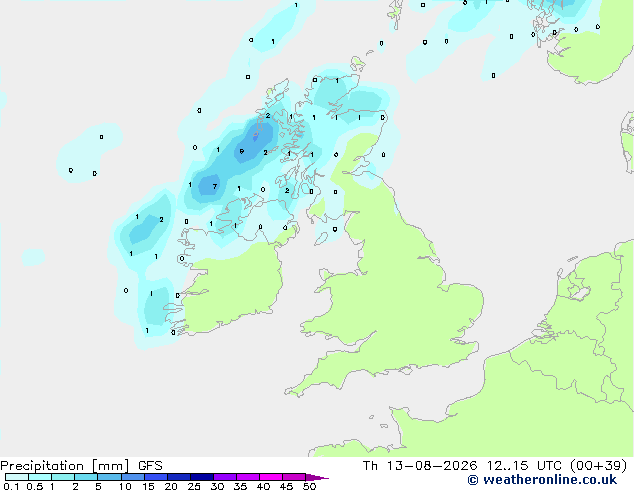Select the 2–5 mm legend color swatch
Screen dimensions: 634x490
coord(86,477)
